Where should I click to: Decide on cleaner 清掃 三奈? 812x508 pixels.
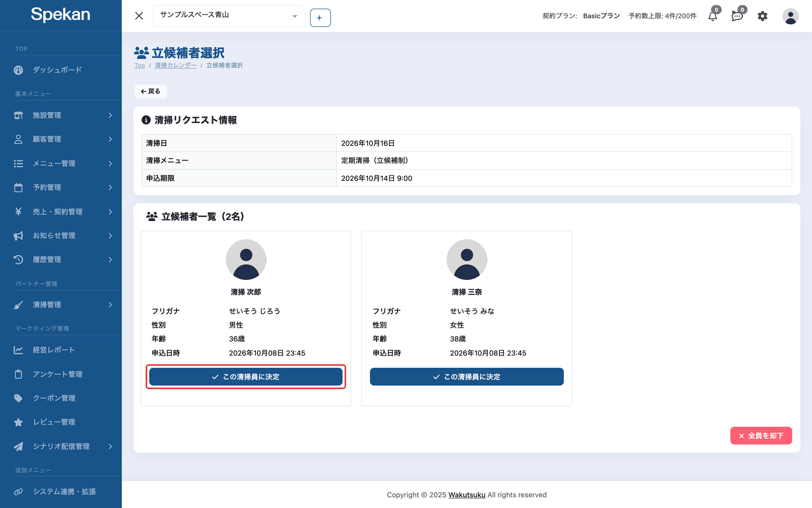tap(467, 377)
